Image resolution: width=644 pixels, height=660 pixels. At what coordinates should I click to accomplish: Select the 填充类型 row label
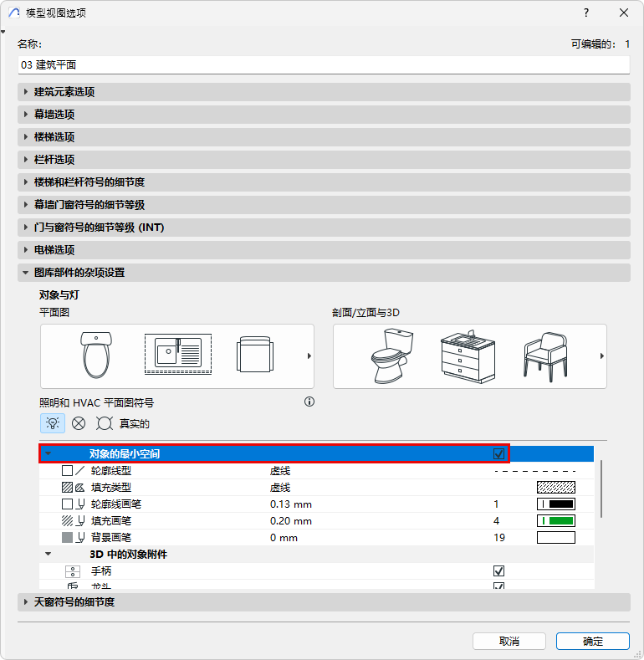(x=111, y=488)
